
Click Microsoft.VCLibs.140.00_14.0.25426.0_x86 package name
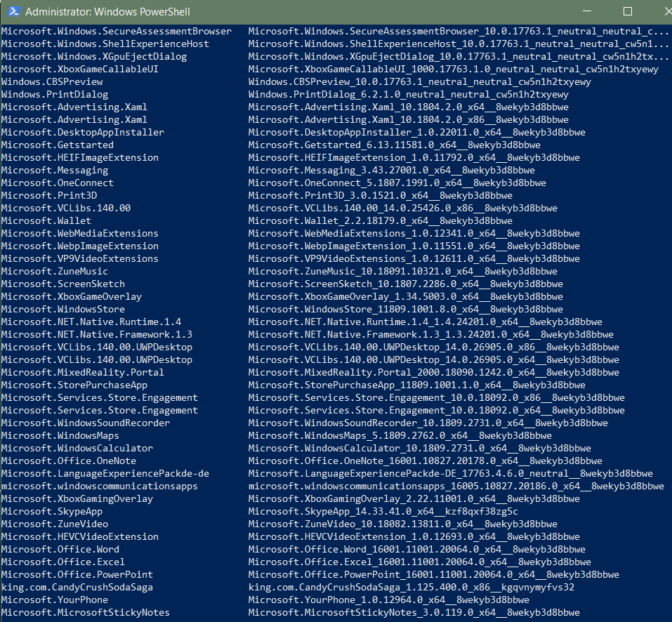tap(403, 209)
